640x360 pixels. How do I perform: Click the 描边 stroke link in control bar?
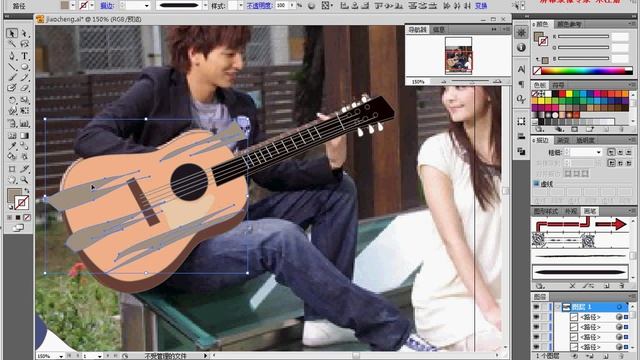107,6
